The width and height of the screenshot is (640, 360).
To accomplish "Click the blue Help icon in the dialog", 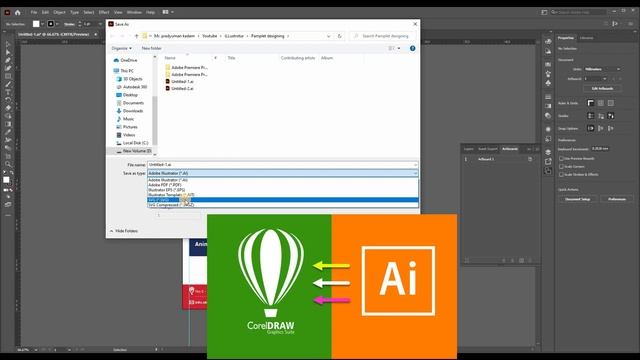I will [x=412, y=48].
